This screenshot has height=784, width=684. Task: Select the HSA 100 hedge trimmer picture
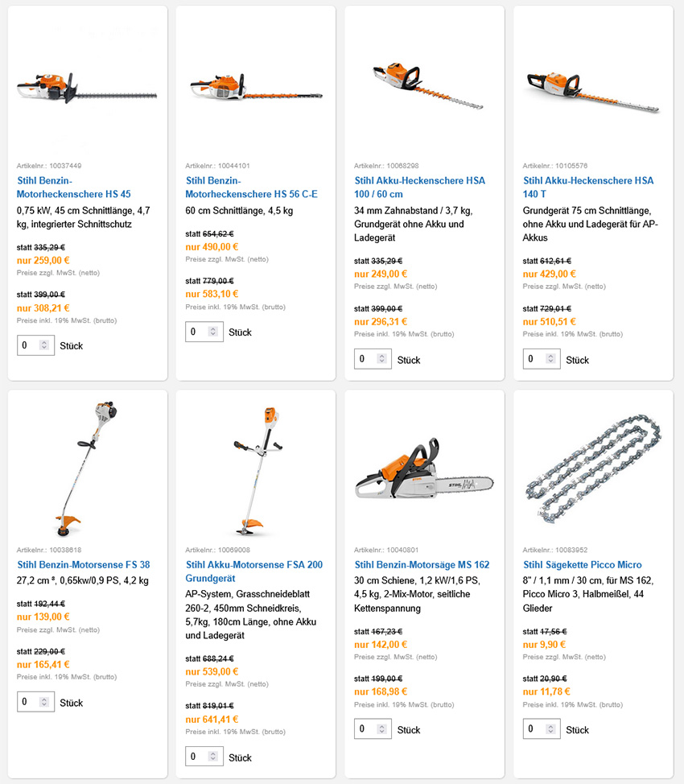425,85
